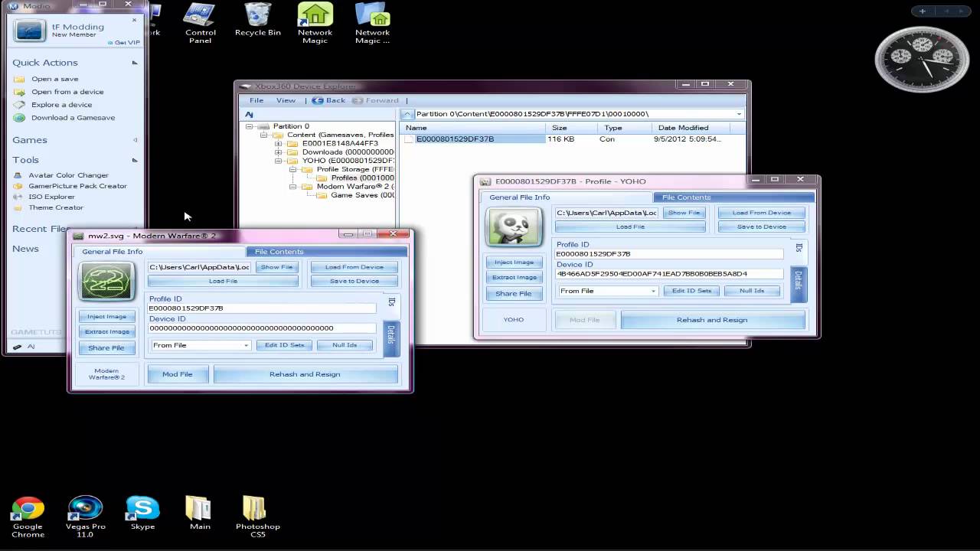Image resolution: width=980 pixels, height=551 pixels.
Task: Click the Explore a device icon
Action: (x=19, y=105)
